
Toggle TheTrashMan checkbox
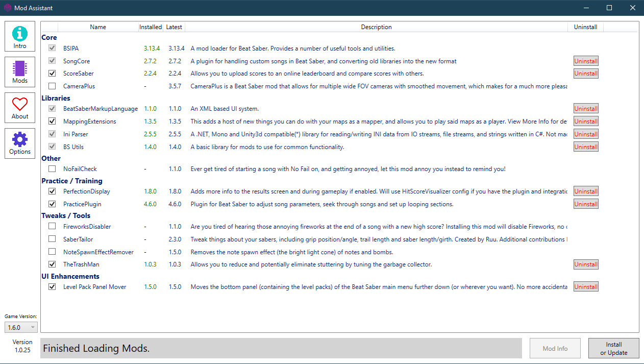[52, 264]
